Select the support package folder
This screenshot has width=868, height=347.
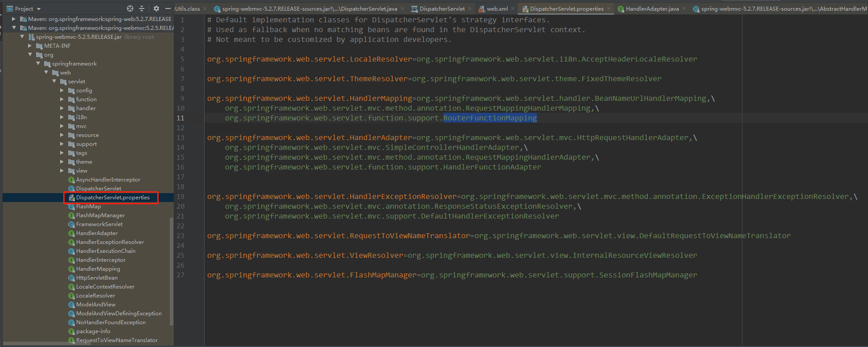86,144
